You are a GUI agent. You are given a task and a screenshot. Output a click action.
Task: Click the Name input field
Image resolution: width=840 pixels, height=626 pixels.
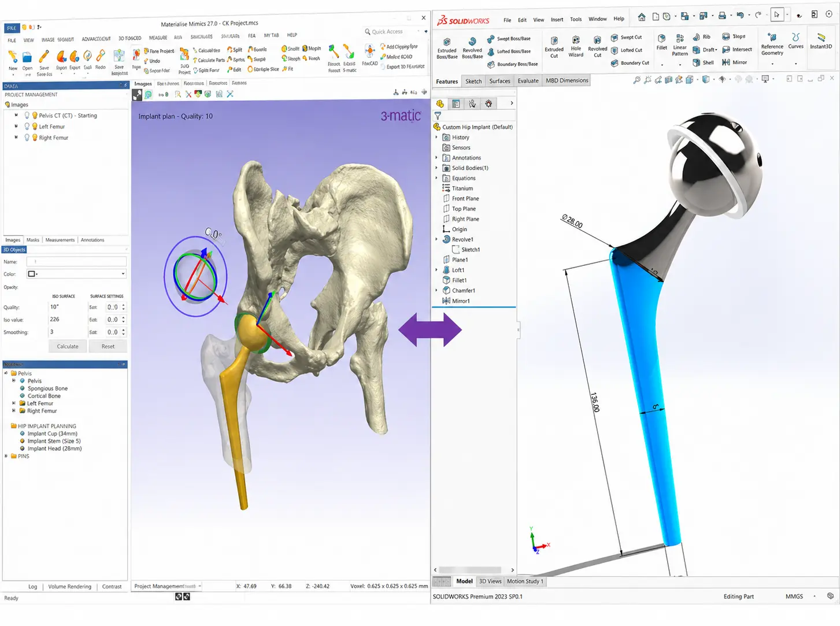pyautogui.click(x=76, y=262)
